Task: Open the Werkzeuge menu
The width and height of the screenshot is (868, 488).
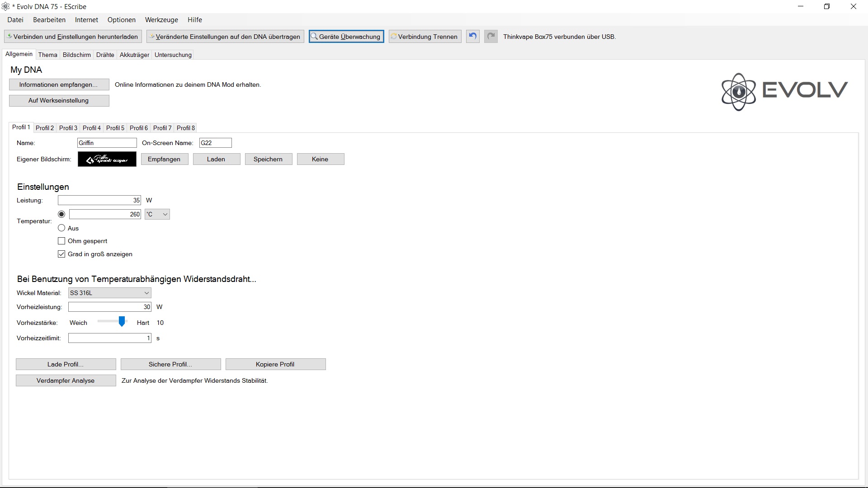Action: 161,20
